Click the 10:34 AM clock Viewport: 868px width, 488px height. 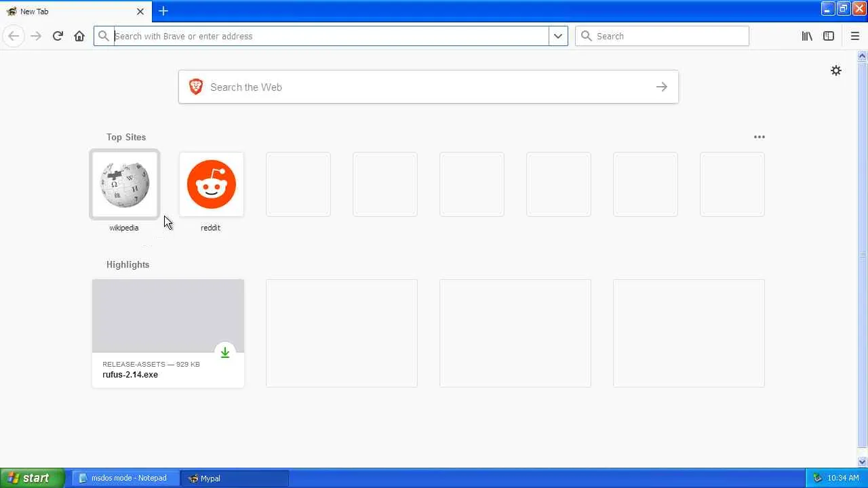844,478
